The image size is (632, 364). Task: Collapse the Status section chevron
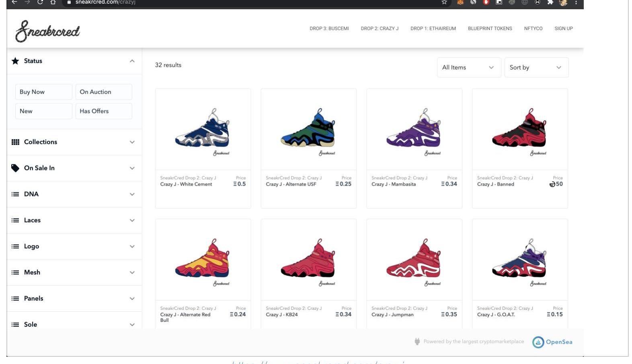click(x=132, y=61)
